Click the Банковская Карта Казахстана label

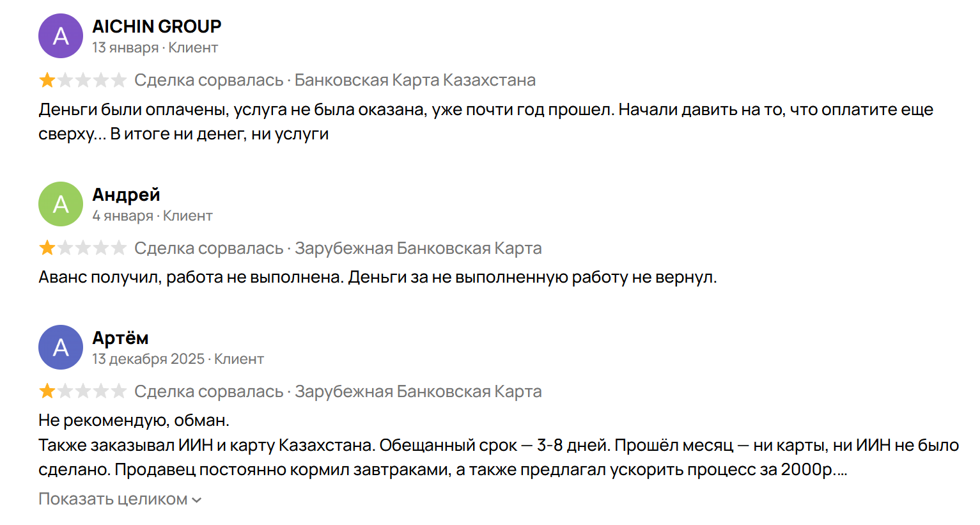(x=415, y=81)
